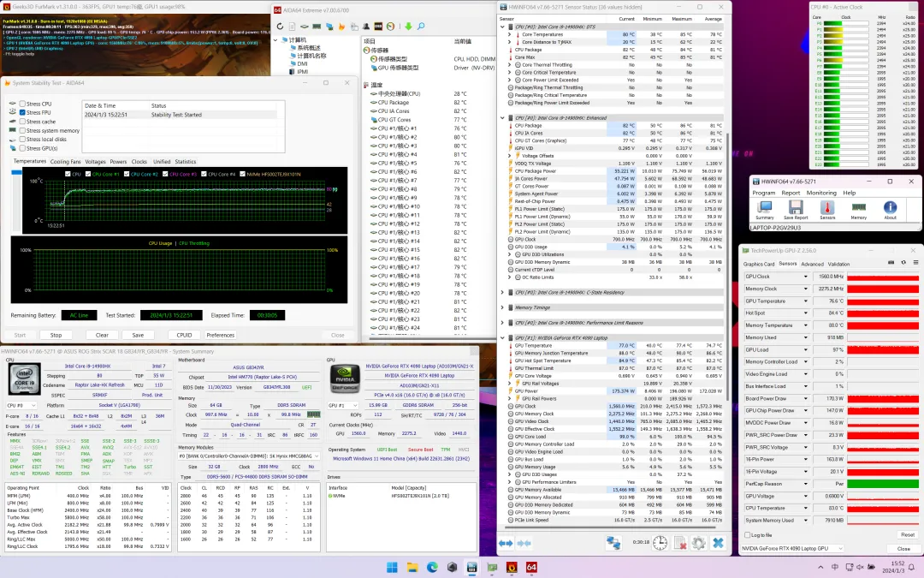Toggle the NVMe graph checkbox
Screen dimensions: 924x578
[x=243, y=174]
